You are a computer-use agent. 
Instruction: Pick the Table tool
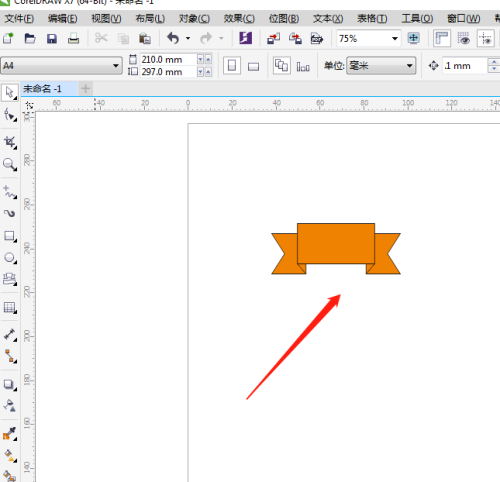tap(10, 308)
